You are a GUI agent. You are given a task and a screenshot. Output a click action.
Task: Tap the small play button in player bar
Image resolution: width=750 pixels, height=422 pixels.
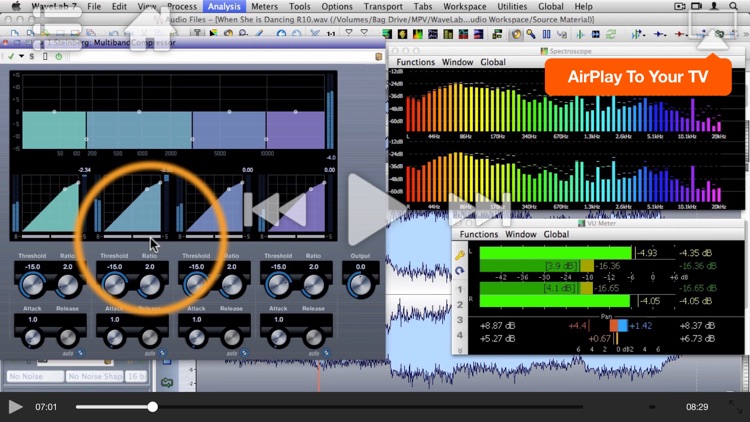click(15, 407)
